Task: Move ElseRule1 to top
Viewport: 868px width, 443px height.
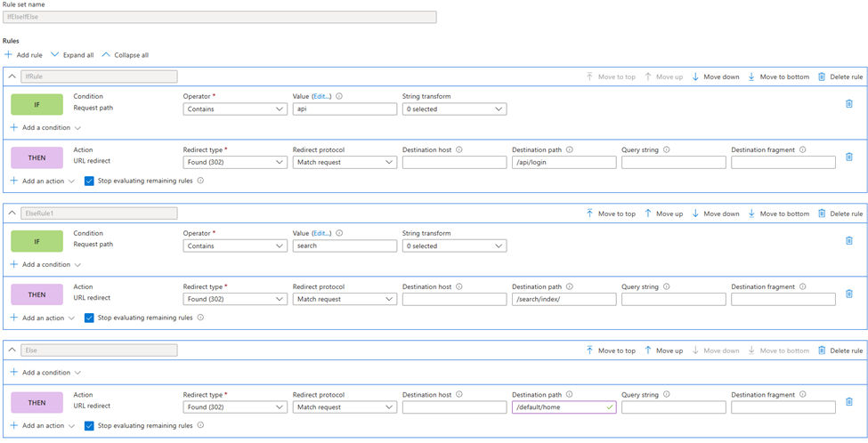Action: (x=611, y=213)
